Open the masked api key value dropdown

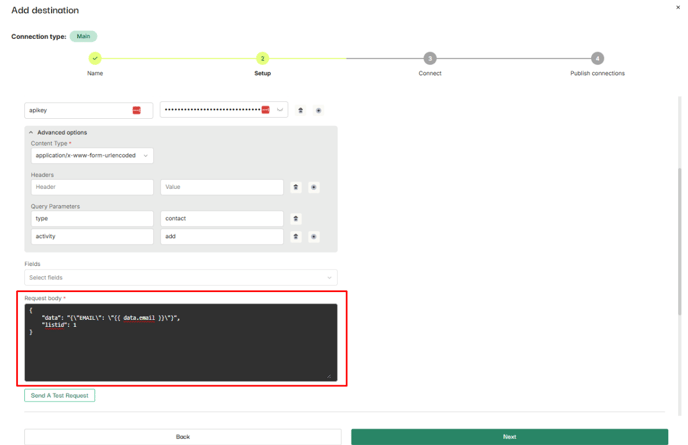280,110
